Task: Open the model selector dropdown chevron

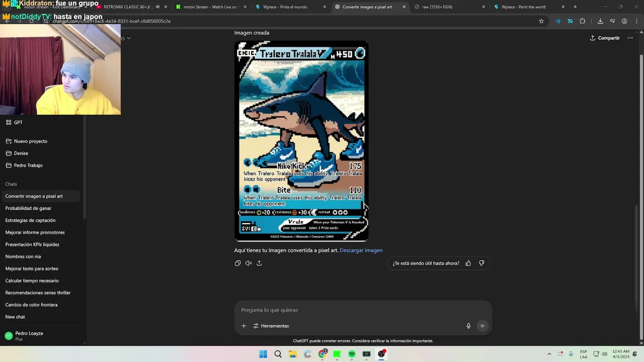Action: pos(129,38)
